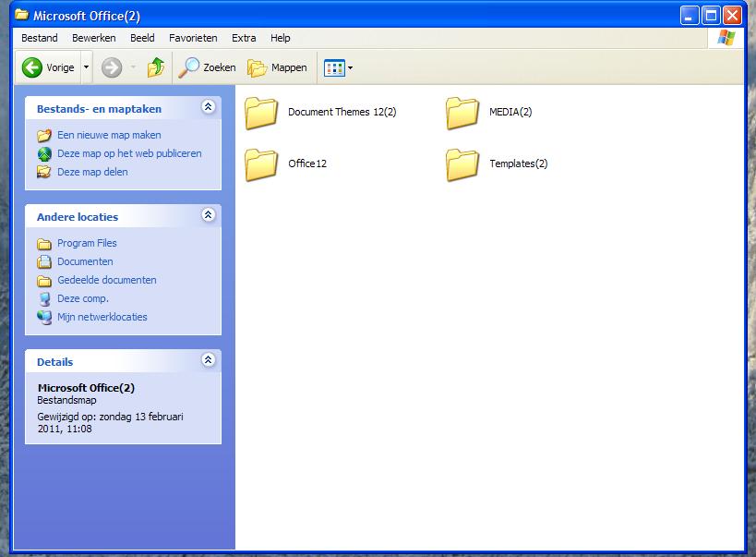The height and width of the screenshot is (557, 756).
Task: Click the folder icon in the title bar
Action: [x=21, y=15]
